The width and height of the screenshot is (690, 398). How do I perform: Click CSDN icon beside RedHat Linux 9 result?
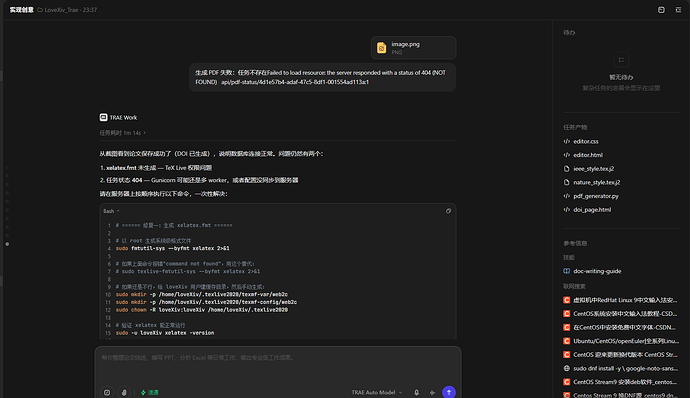566,300
